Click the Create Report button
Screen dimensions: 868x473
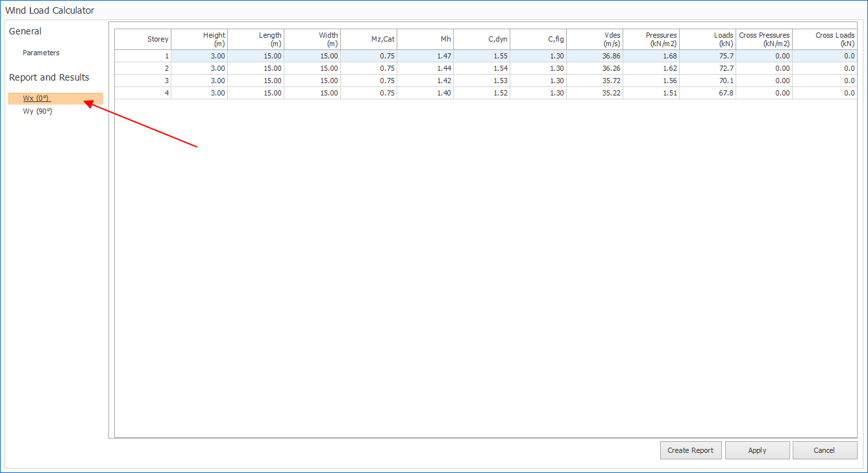690,450
